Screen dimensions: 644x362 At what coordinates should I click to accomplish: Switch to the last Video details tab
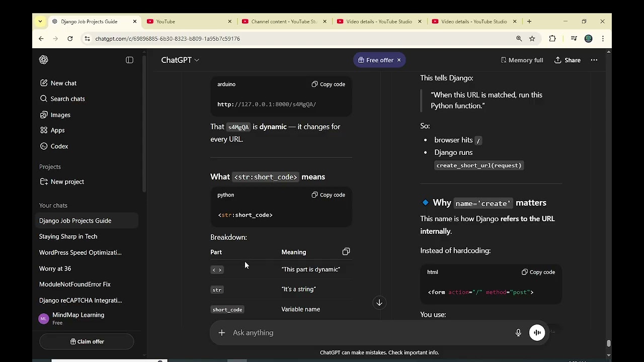(x=473, y=22)
